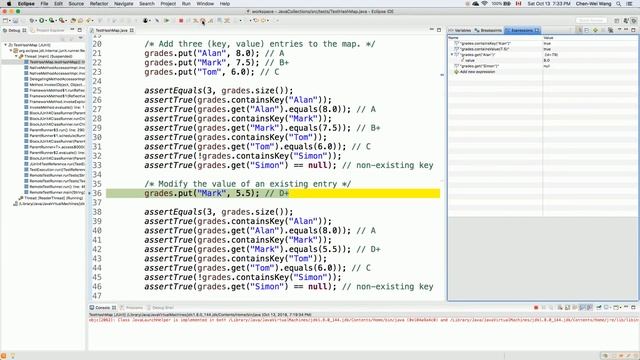The width and height of the screenshot is (640, 360).
Task: Open the macOS Apple menu
Action: (9, 4)
